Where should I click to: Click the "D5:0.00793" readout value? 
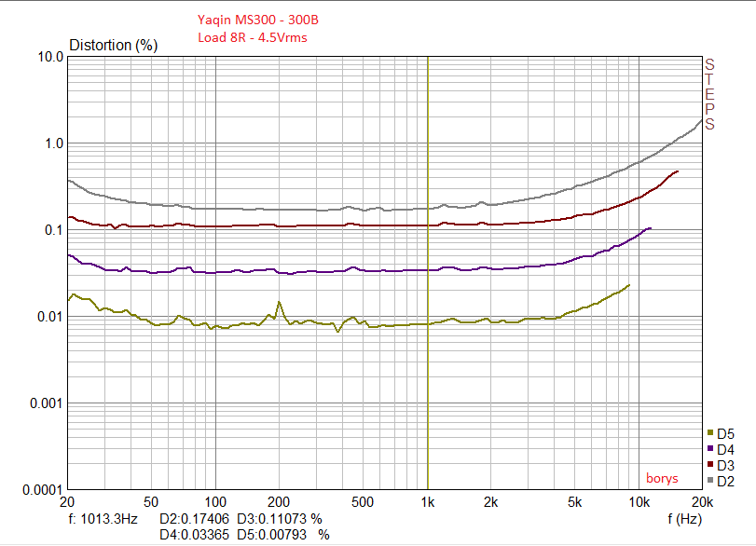click(x=272, y=535)
